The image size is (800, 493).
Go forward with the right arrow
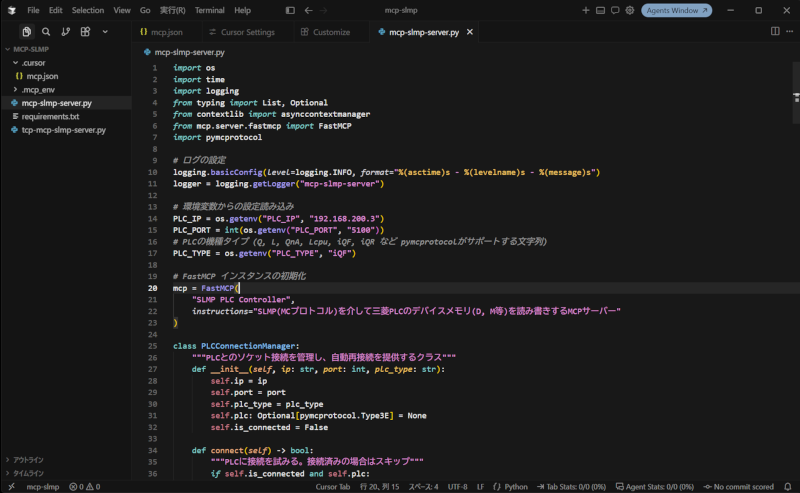tap(323, 10)
